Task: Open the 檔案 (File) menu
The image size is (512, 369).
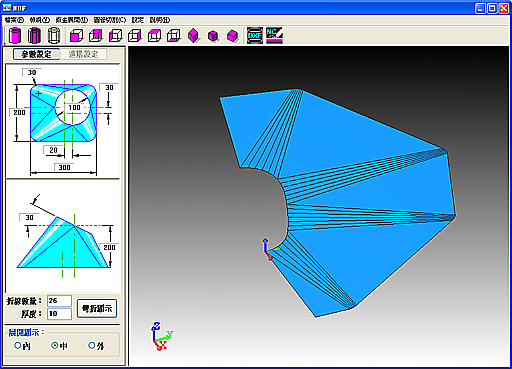Action: click(15, 20)
